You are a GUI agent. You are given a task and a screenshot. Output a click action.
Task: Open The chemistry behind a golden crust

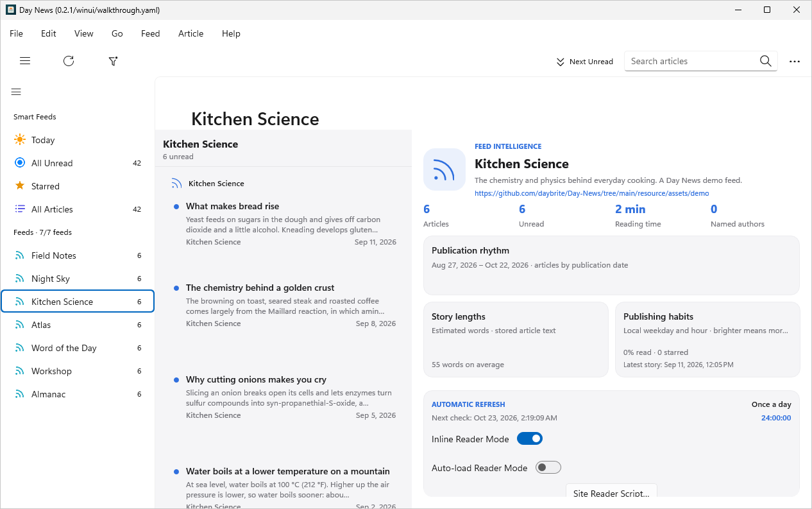pos(283,306)
